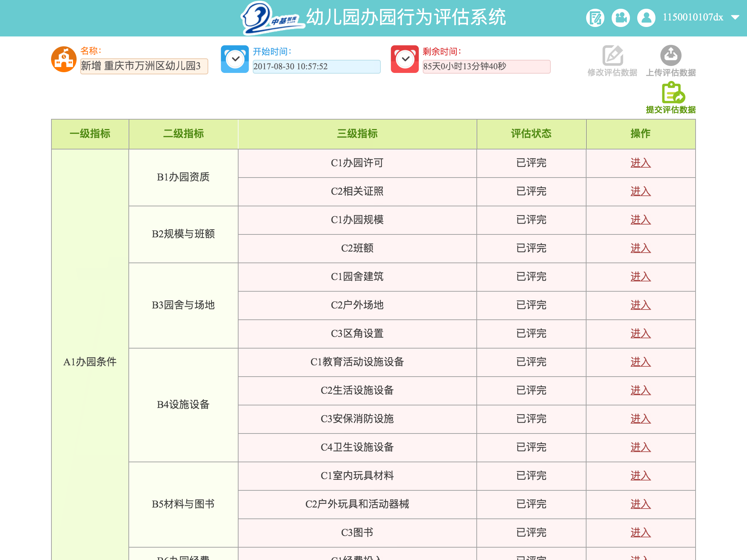Click the C2相关证照 cell
Viewport: 747px width, 560px height.
[x=357, y=191]
